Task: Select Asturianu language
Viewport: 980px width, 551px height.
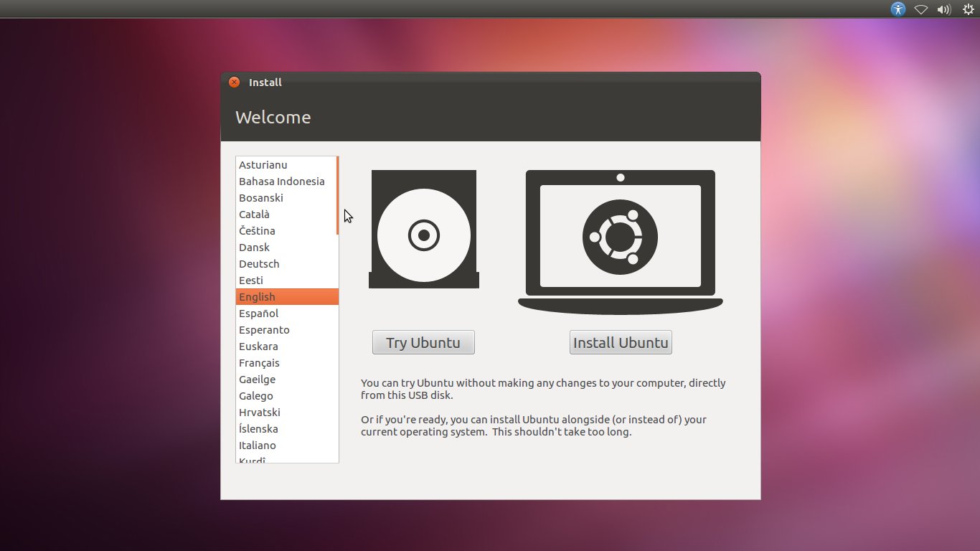Action: click(287, 165)
